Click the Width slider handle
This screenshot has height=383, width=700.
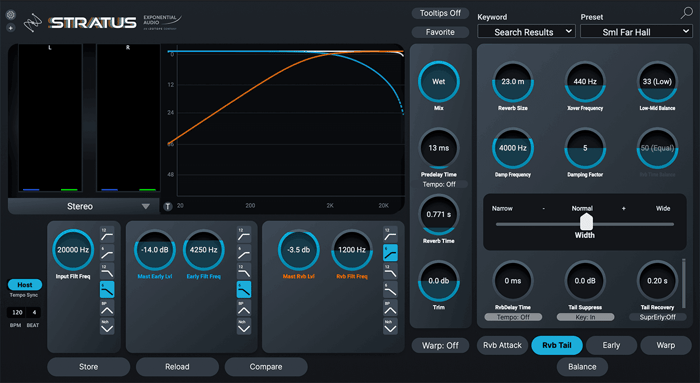coord(586,221)
